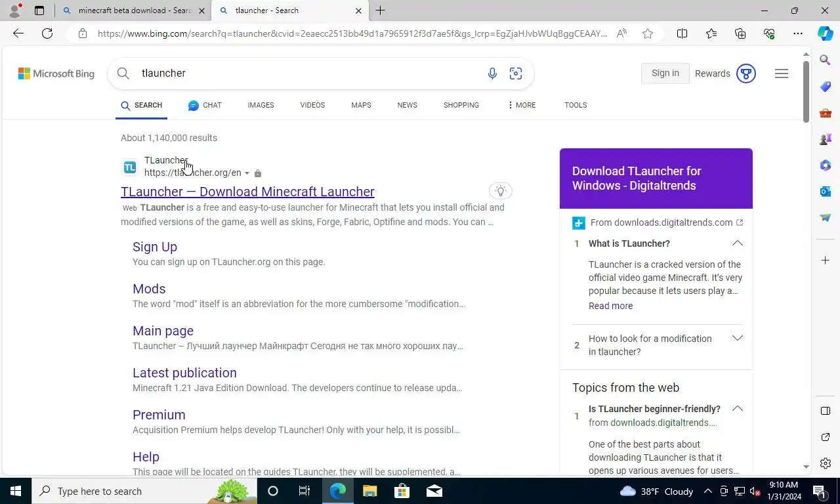The height and width of the screenshot is (504, 840).
Task: Click the Rewards trophy icon
Action: pyautogui.click(x=746, y=73)
